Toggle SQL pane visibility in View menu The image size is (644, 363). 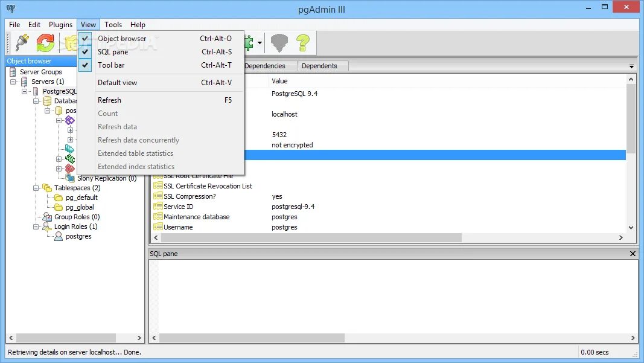click(161, 52)
